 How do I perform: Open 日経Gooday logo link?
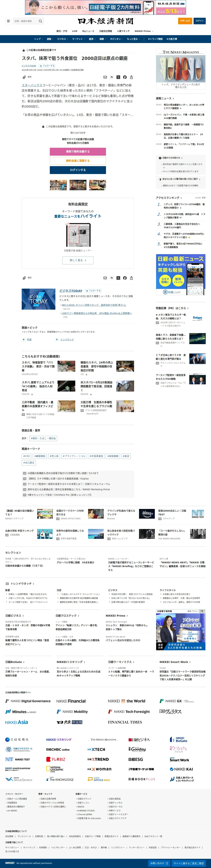click(x=137, y=749)
